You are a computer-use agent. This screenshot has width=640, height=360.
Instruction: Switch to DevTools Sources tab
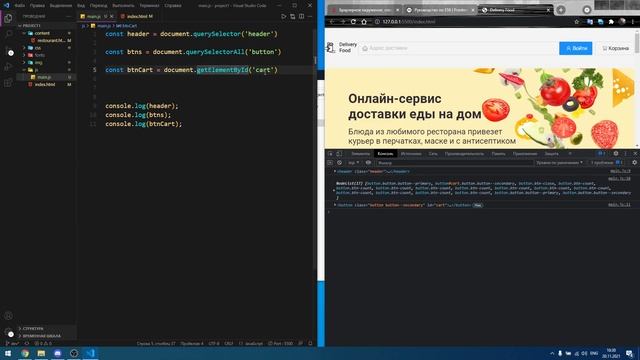[411, 153]
